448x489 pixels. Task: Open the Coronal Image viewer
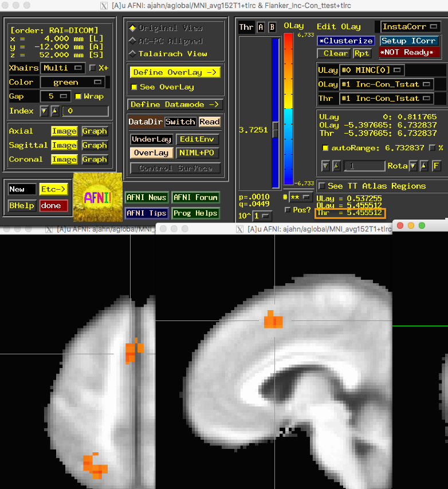tap(64, 159)
